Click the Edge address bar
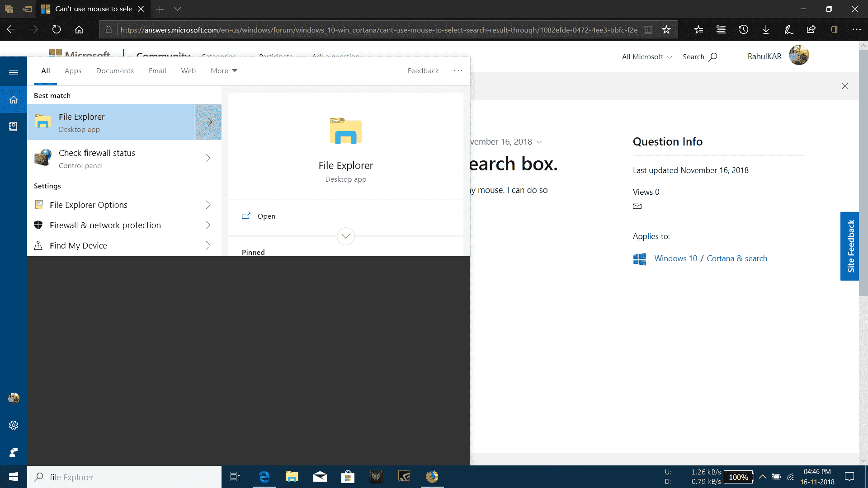The width and height of the screenshot is (868, 488). 379,30
